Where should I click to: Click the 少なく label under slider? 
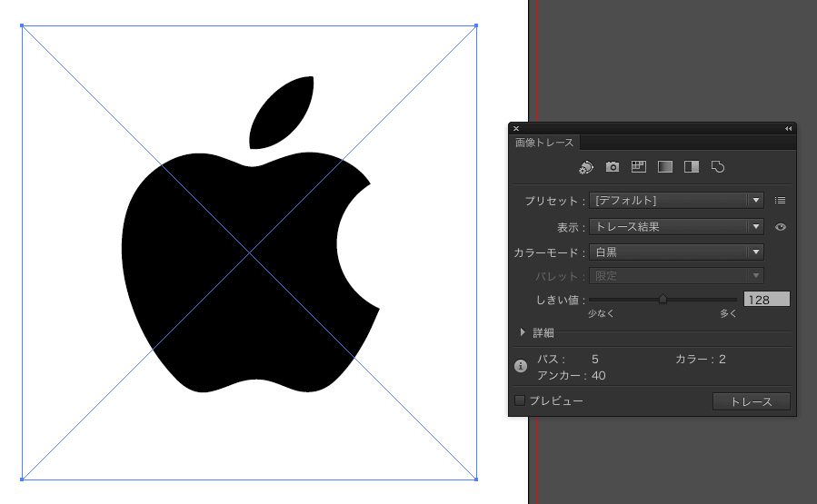pyautogui.click(x=602, y=313)
